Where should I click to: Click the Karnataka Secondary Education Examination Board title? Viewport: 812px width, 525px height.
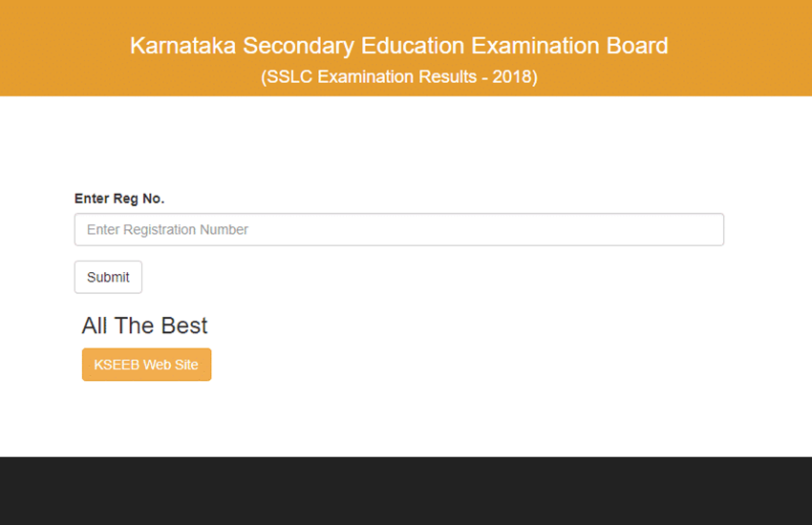[398, 46]
